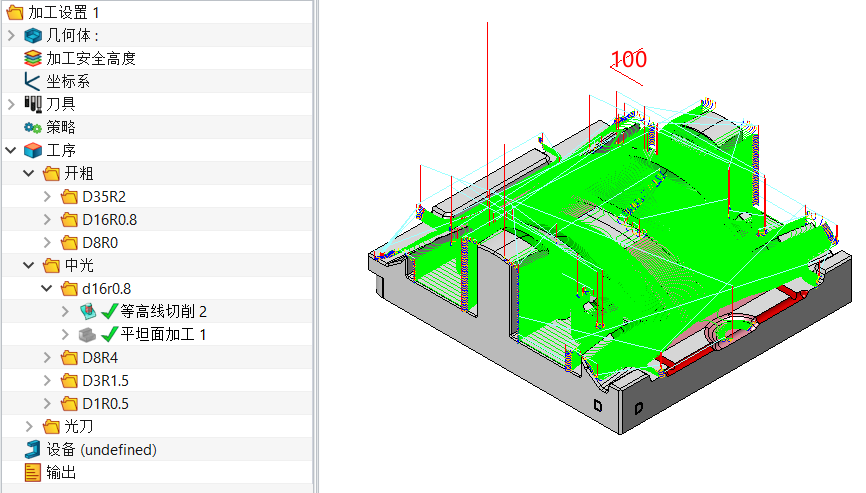This screenshot has width=866, height=493.
Task: Click the D3R1.5 folder icon
Action: 69,381
